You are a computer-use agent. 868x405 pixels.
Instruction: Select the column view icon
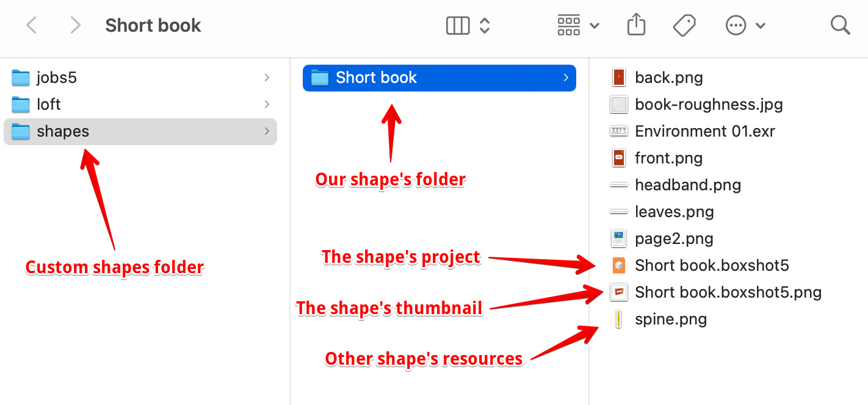click(x=458, y=26)
